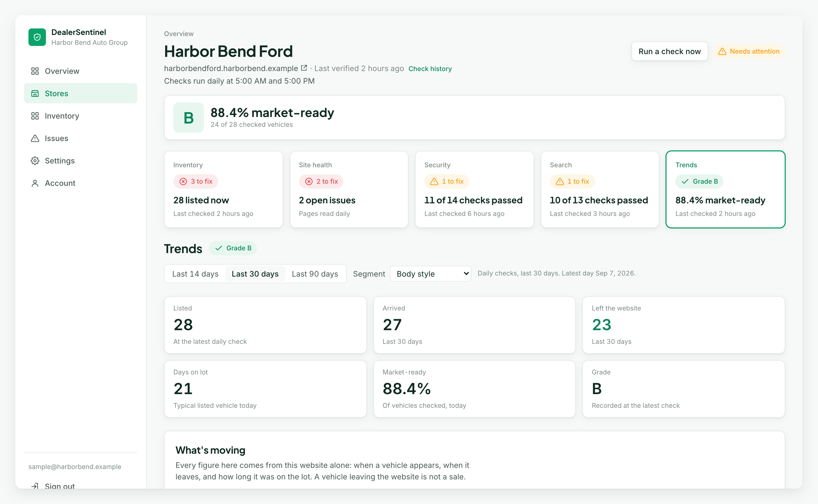Click 'Checks run daily at 5:00 AM and 5:00 PM'

coord(239,81)
